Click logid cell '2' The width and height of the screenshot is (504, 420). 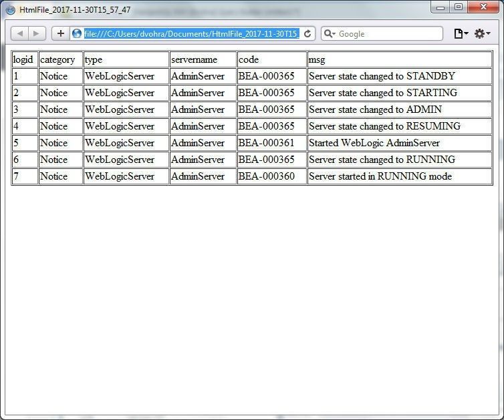click(x=25, y=93)
